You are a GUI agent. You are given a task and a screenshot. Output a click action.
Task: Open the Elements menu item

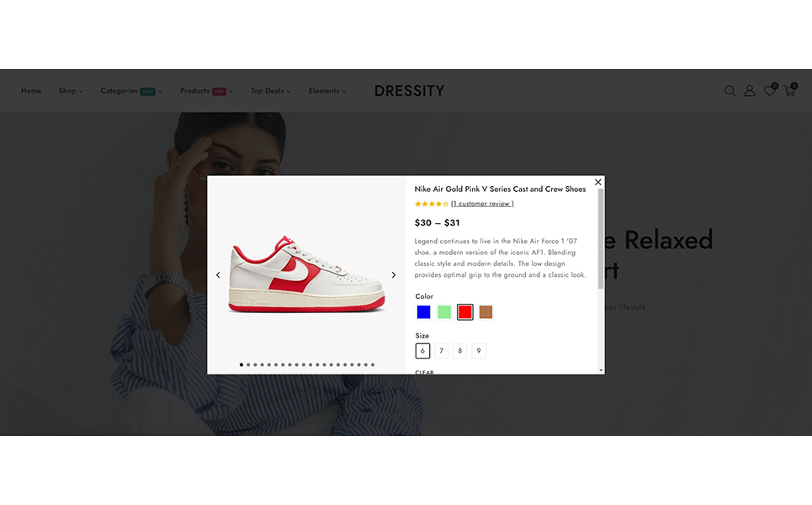[x=327, y=91]
